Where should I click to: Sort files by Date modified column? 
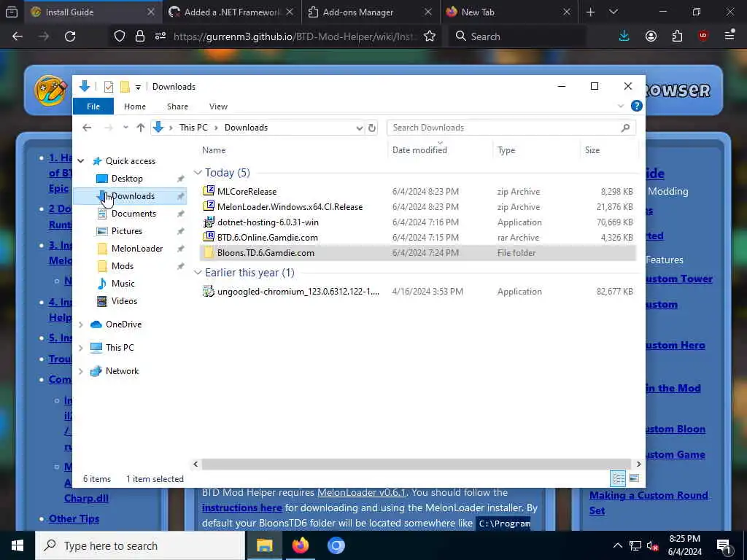(419, 150)
